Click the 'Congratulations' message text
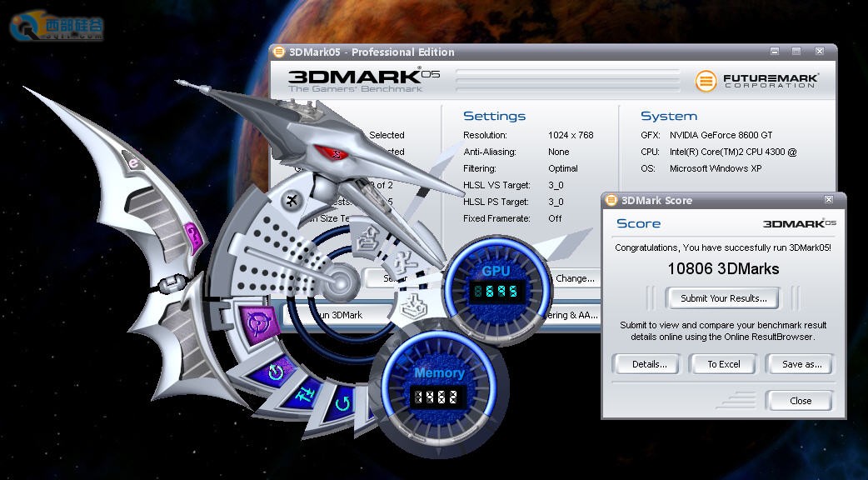The height and width of the screenshot is (480, 868). click(x=723, y=248)
